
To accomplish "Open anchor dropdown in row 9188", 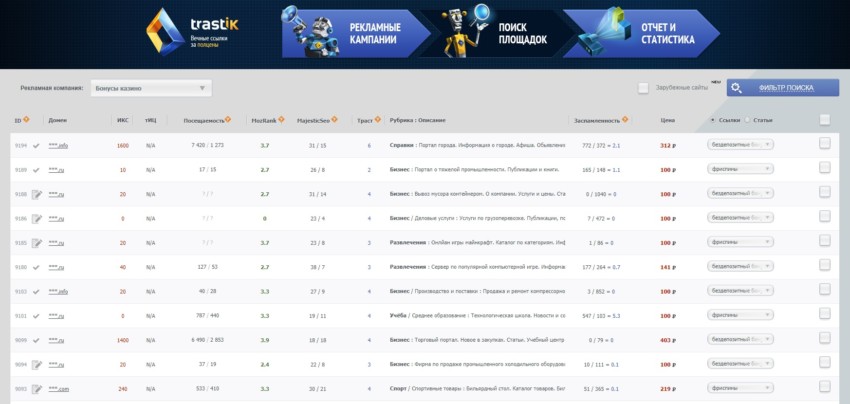I will coord(740,193).
